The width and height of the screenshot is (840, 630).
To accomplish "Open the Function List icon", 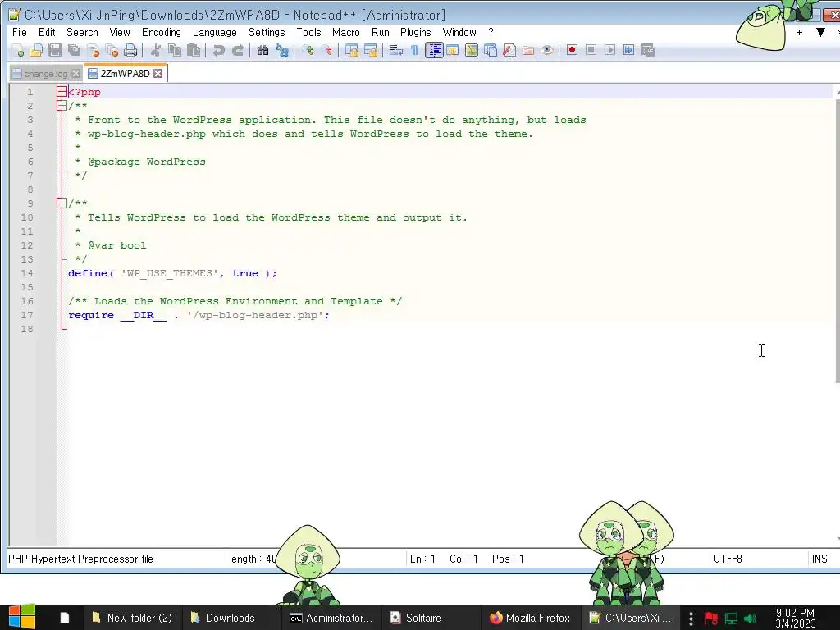I will coord(509,50).
